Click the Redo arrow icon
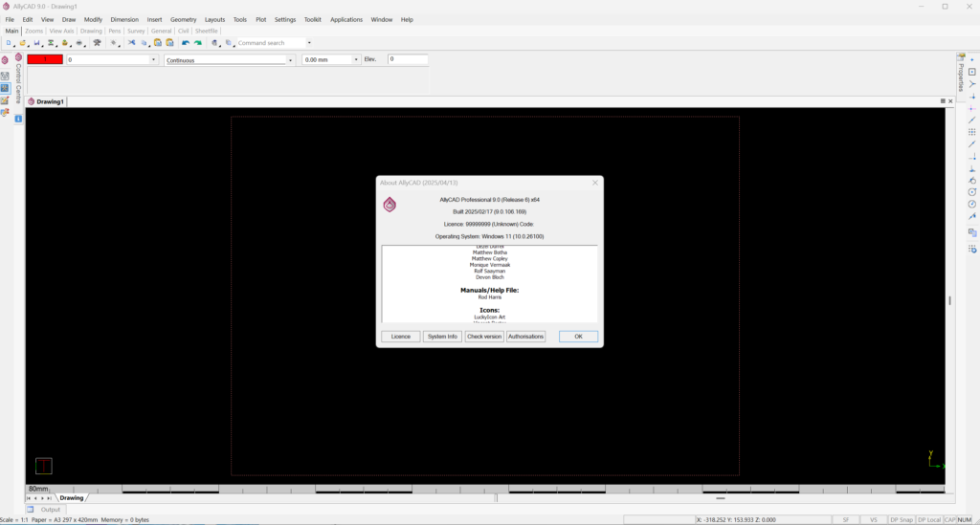 [198, 43]
